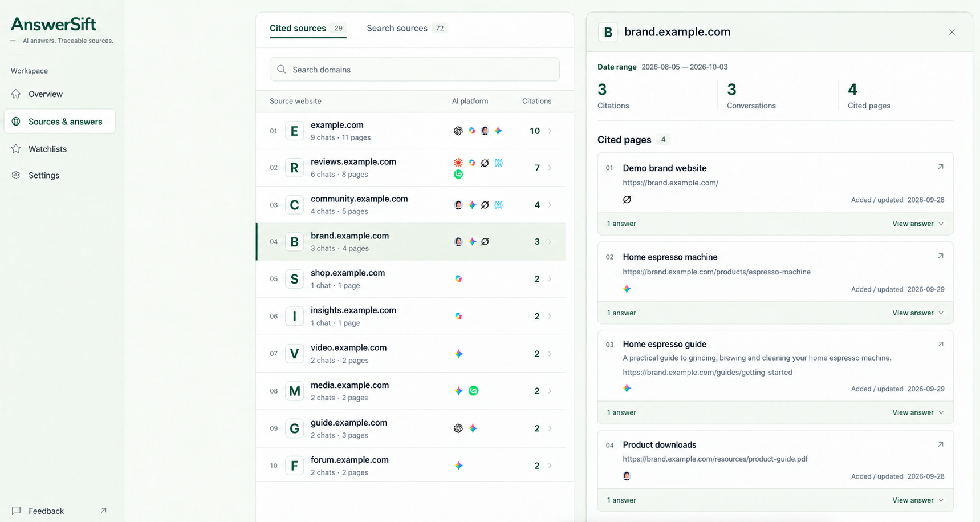Click the Sources & answers globe icon
The height and width of the screenshot is (522, 980).
(x=16, y=122)
